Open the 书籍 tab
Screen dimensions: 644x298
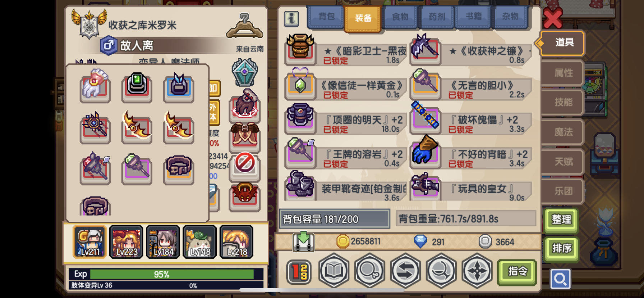click(x=474, y=17)
